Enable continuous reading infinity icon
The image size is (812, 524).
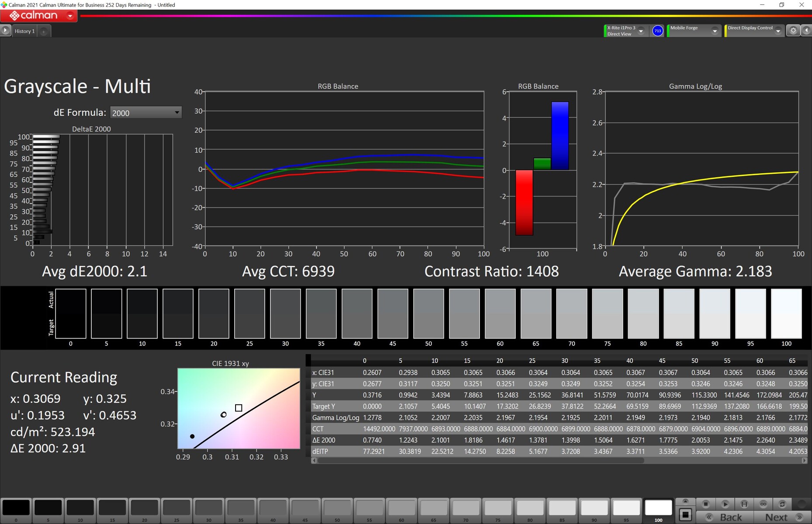763,504
